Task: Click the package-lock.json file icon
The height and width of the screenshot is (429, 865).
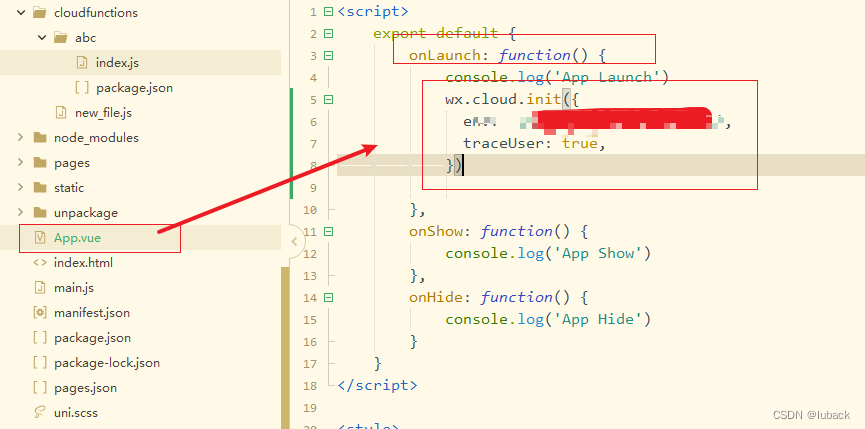Action: pos(40,363)
